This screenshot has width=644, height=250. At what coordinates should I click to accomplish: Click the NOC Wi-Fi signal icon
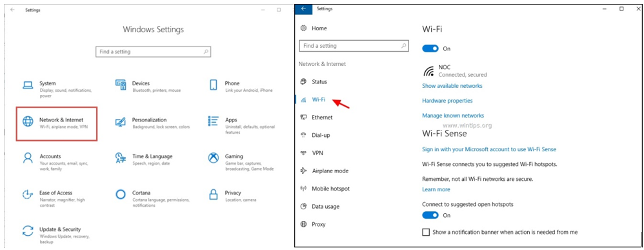pos(428,71)
